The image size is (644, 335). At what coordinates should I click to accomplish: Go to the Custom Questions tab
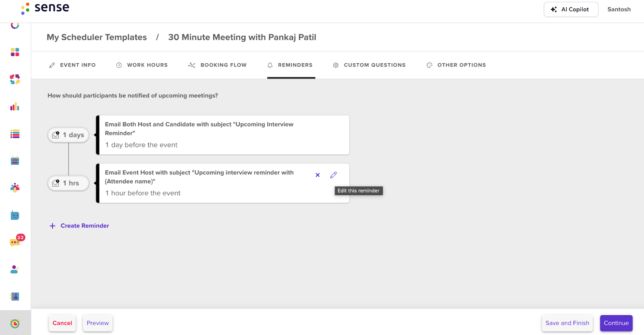(369, 65)
